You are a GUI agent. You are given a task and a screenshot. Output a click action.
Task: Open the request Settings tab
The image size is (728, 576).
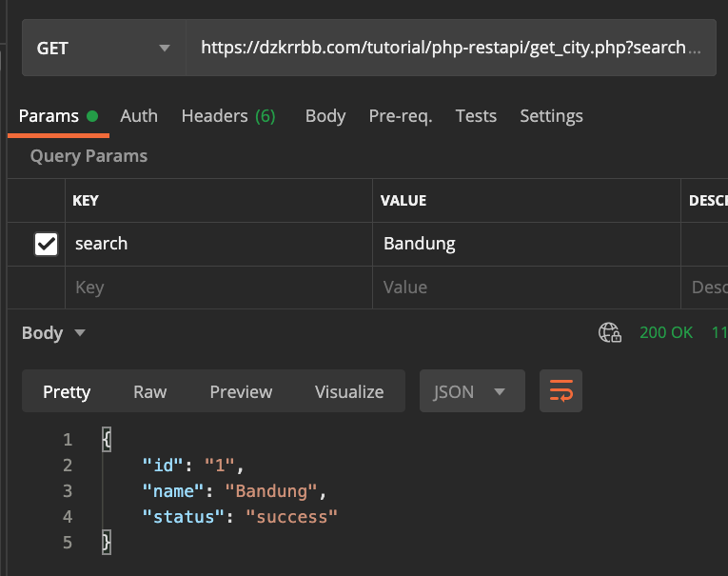(551, 116)
